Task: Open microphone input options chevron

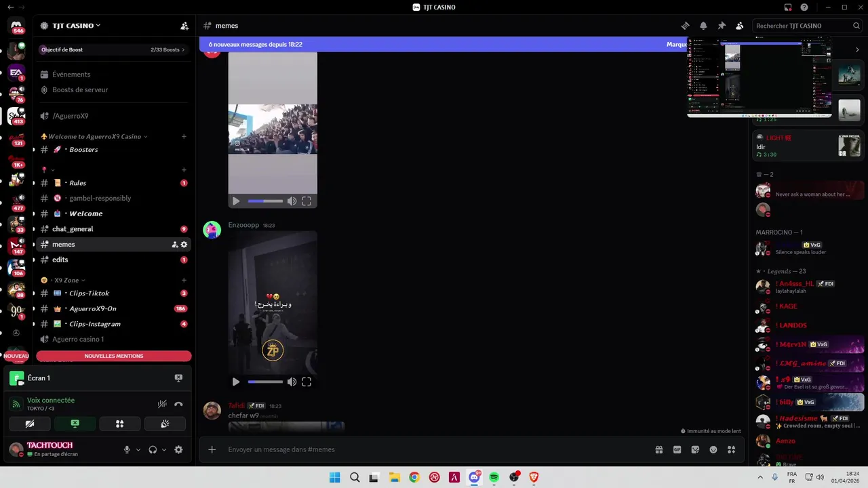Action: tap(138, 449)
